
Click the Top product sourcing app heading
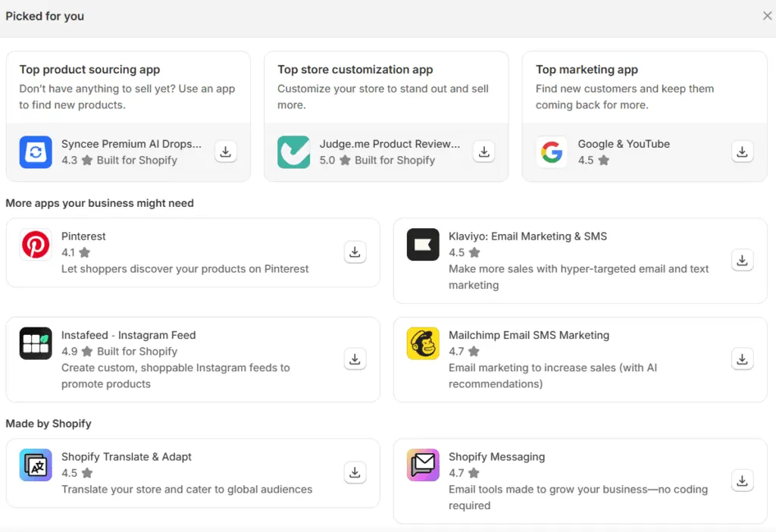point(89,70)
